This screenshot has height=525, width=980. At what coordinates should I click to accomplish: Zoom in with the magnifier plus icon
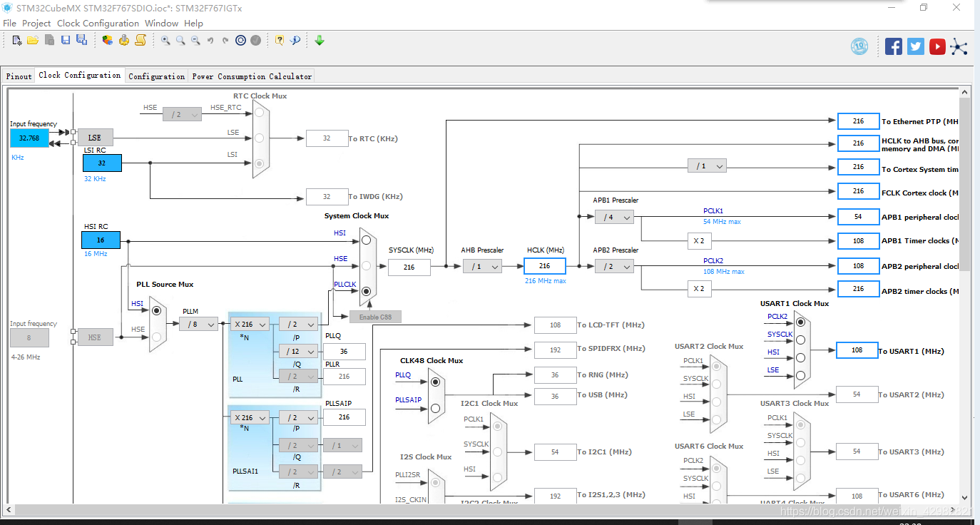(165, 41)
